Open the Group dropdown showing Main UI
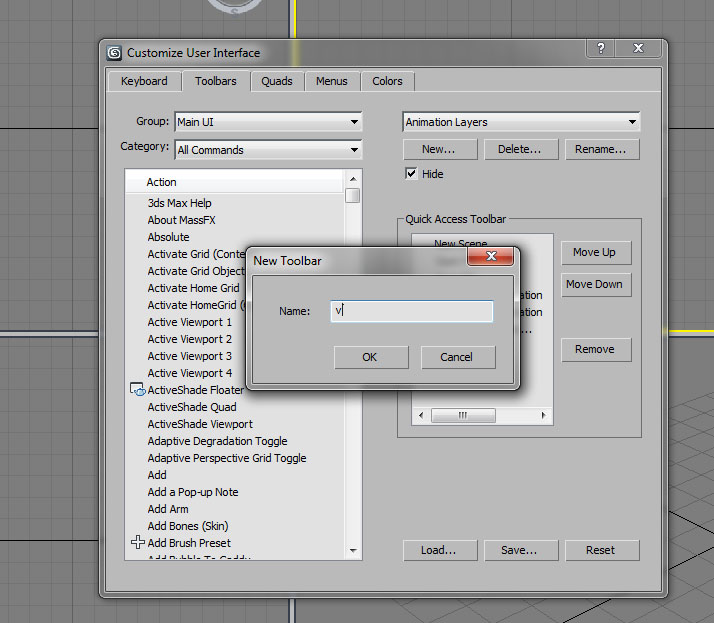 coord(268,122)
